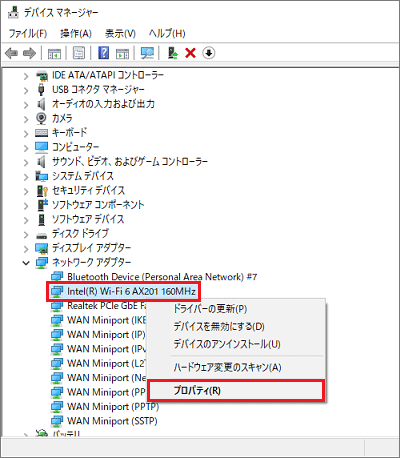
Task: Expand the IDE ATA/ATAPI コントローラー node
Action: tap(26, 76)
